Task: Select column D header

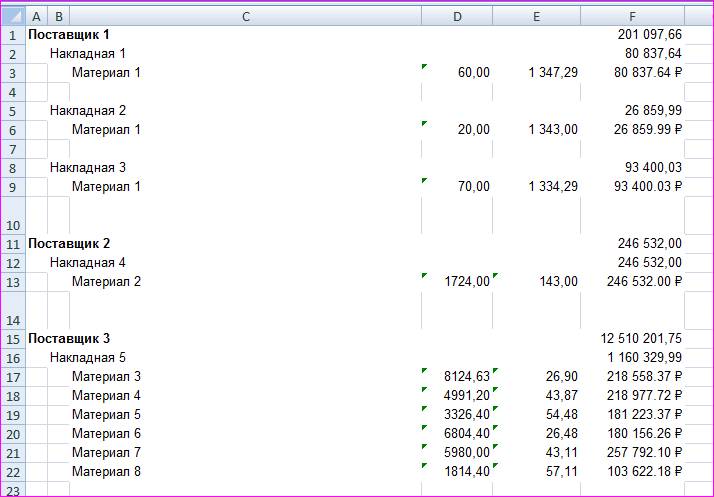Action: (x=457, y=16)
